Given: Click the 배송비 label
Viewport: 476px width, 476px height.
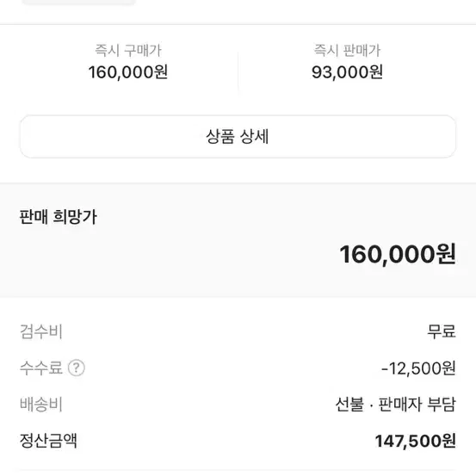Looking at the screenshot, I should click(41, 404).
